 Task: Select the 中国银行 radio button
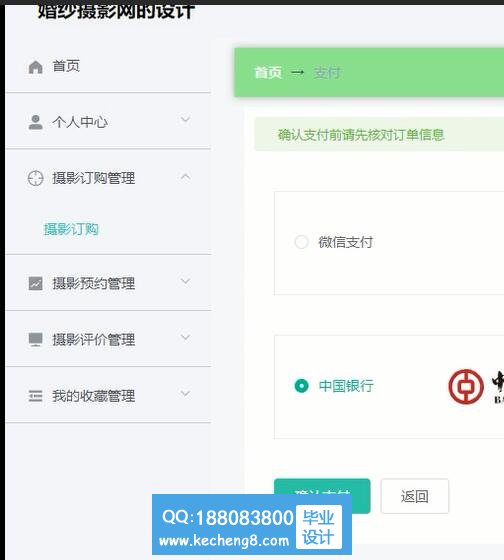301,386
